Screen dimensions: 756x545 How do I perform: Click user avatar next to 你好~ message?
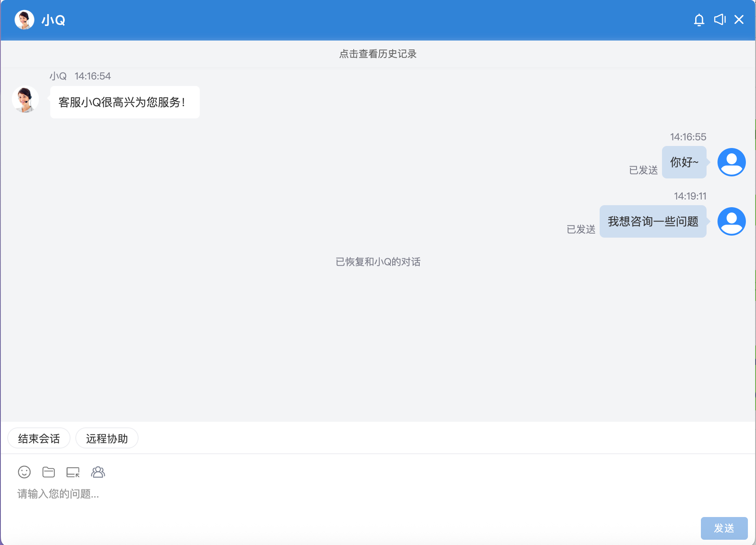point(731,162)
